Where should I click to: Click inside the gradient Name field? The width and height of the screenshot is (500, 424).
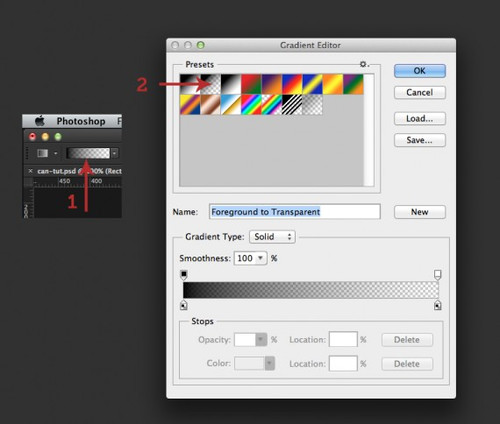pyautogui.click(x=295, y=212)
